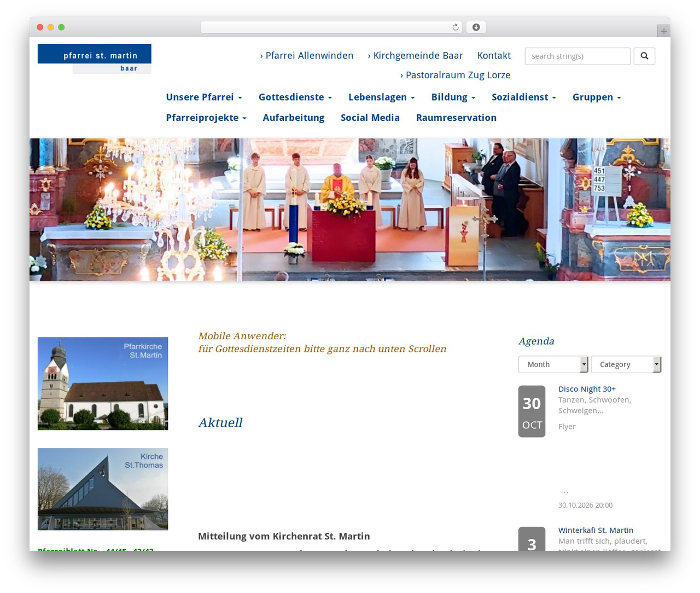The width and height of the screenshot is (700, 593).
Task: Open the Aufarbeitung menu item
Action: click(x=294, y=118)
